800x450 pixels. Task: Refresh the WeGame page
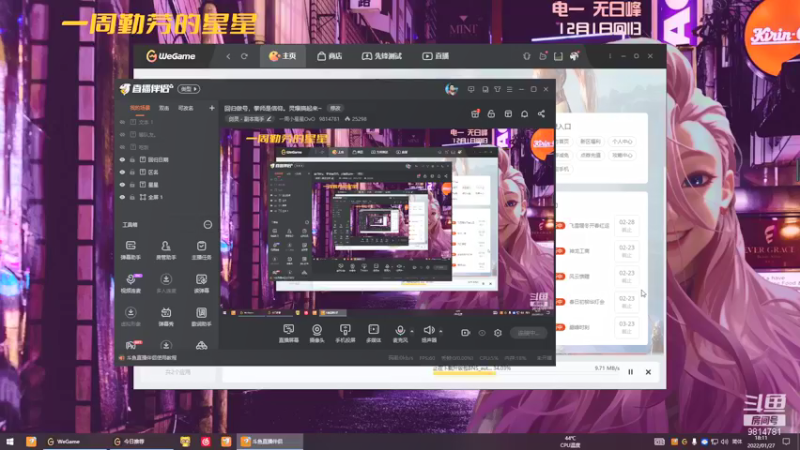[244, 56]
